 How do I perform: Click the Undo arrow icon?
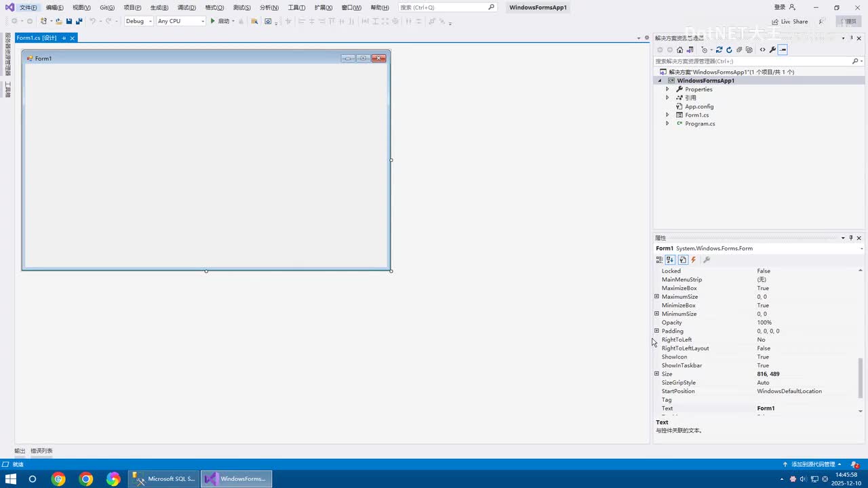pyautogui.click(x=93, y=21)
